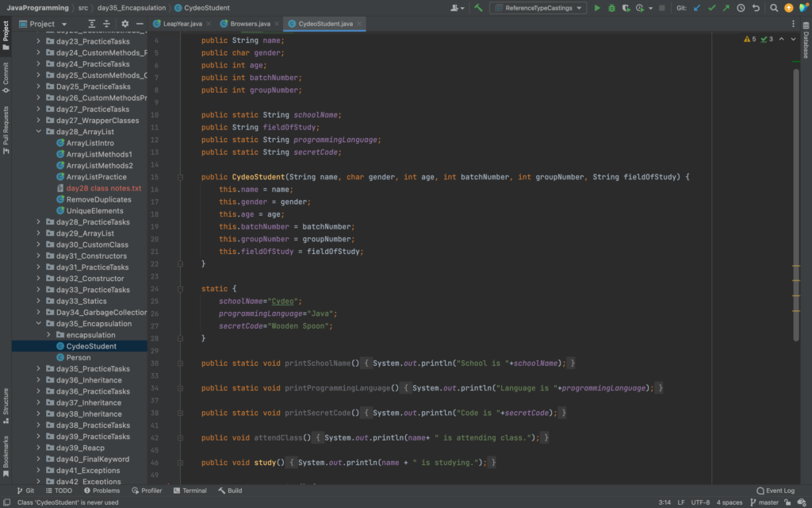The height and width of the screenshot is (508, 812).
Task: Expand the day36_Inheritance folder
Action: tap(38, 380)
